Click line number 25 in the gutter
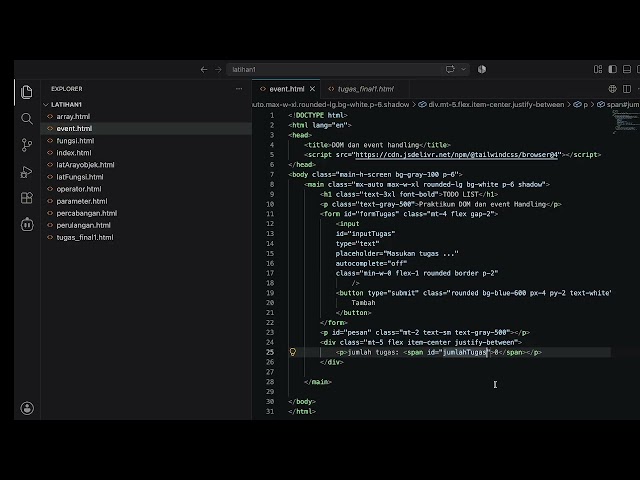This screenshot has width=640, height=480. coord(270,352)
